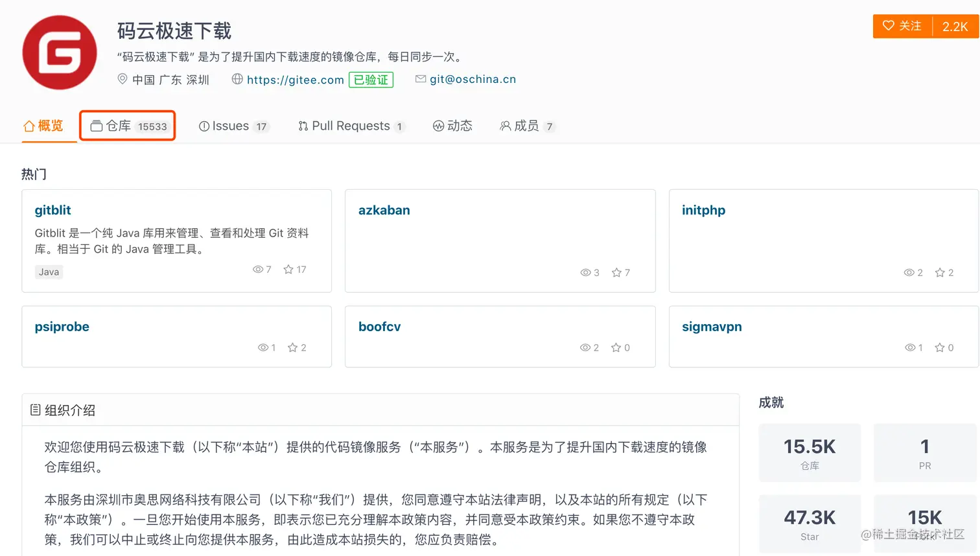
Task: Click the 1 PR achievement tile
Action: pyautogui.click(x=925, y=453)
